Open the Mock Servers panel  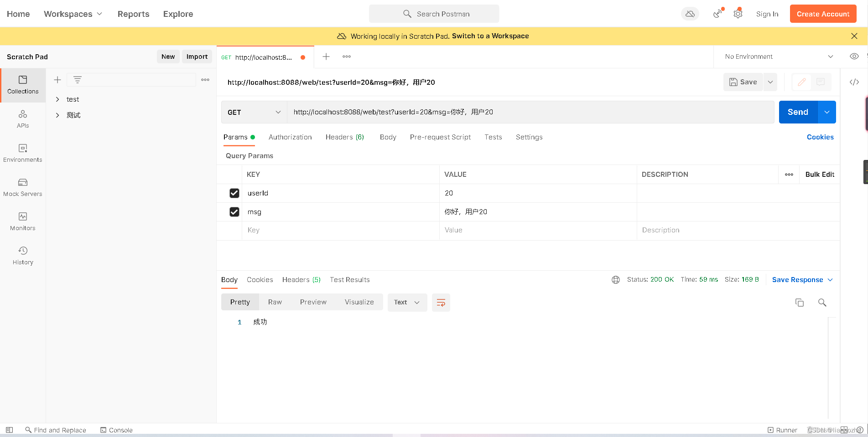pyautogui.click(x=23, y=187)
